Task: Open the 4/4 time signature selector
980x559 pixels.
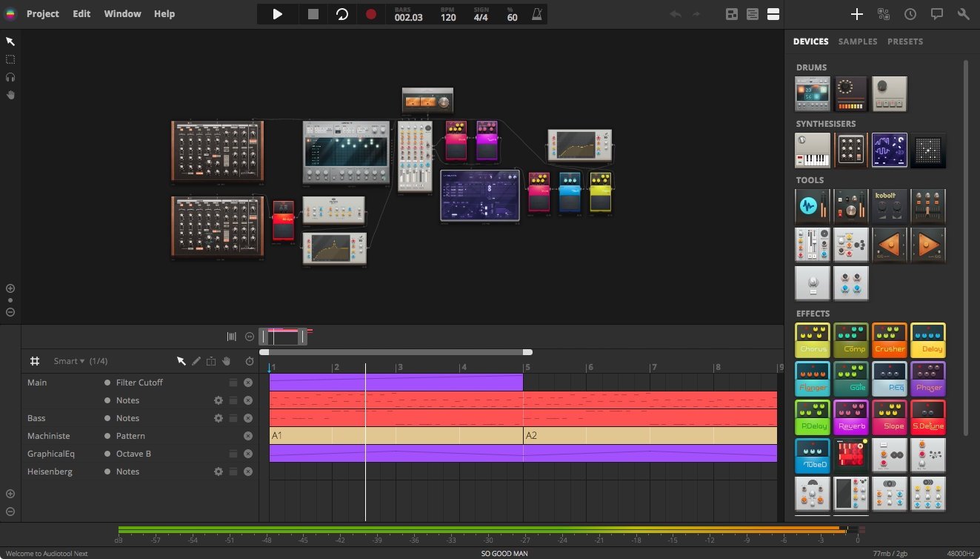Action: click(x=479, y=13)
